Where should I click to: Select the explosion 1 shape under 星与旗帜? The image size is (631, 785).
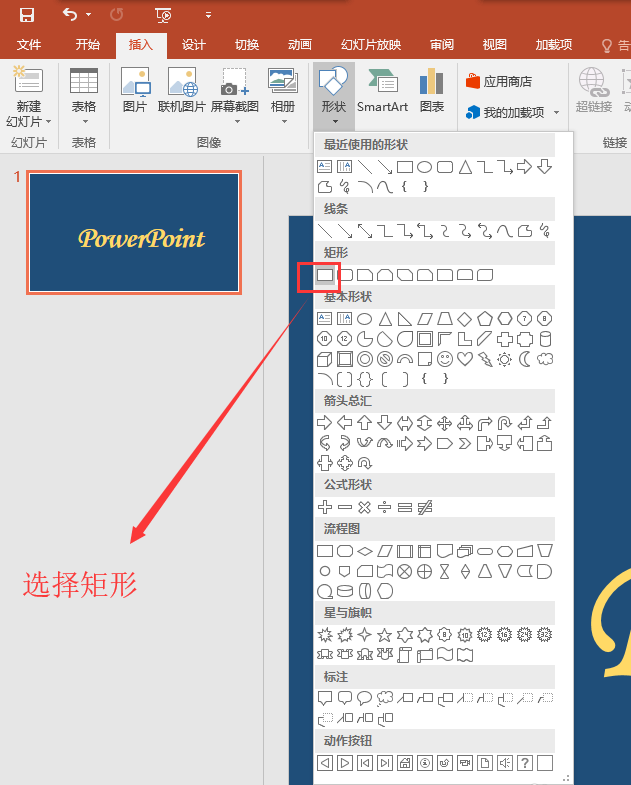325,635
